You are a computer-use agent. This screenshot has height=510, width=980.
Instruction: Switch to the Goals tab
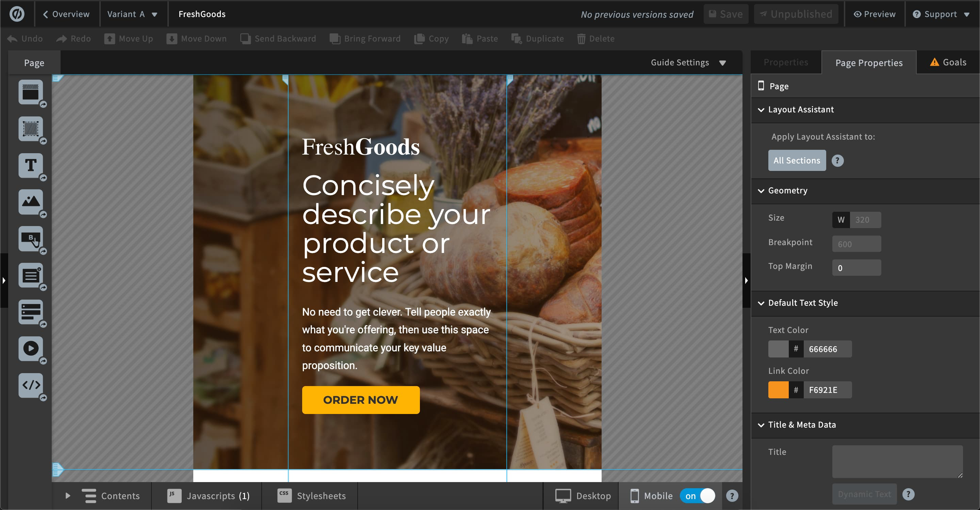pos(948,62)
